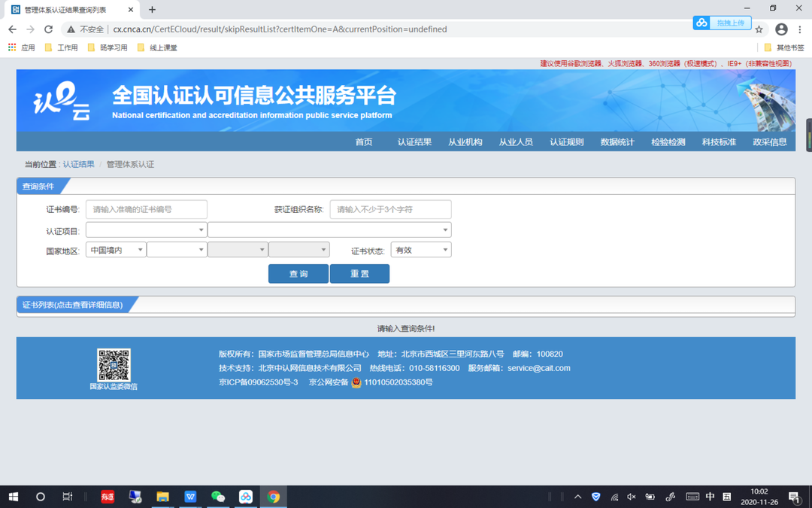
Task: Open the province dropdown next to 中国境内
Action: point(177,250)
